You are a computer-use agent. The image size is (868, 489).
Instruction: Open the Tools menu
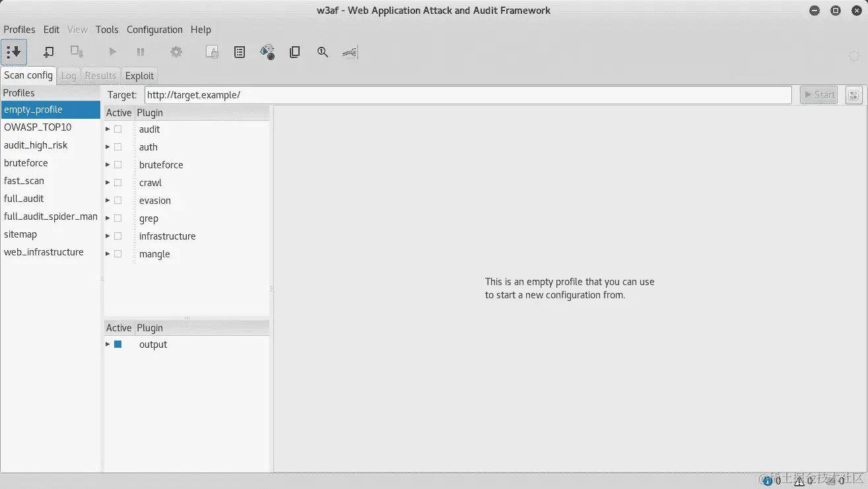(x=107, y=30)
